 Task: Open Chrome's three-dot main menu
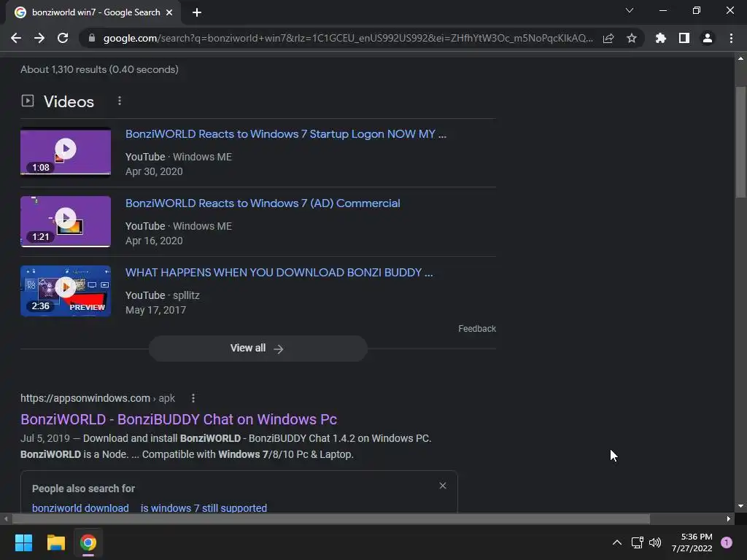coord(731,38)
